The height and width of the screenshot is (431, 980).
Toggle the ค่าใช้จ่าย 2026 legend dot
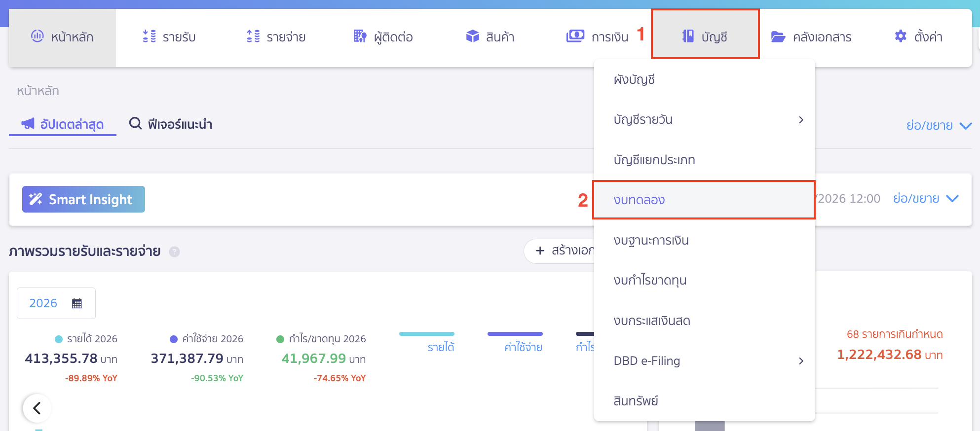tap(174, 339)
